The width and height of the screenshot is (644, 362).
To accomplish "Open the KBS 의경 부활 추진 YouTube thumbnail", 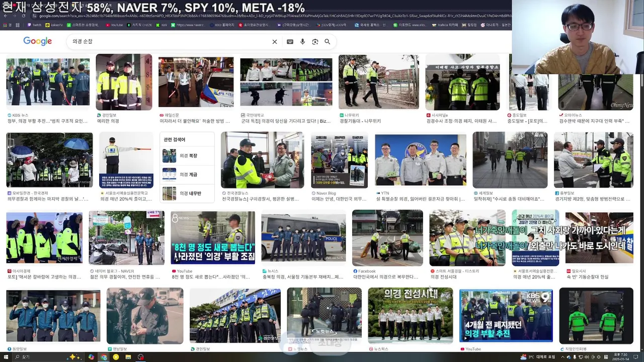I will click(506, 316).
